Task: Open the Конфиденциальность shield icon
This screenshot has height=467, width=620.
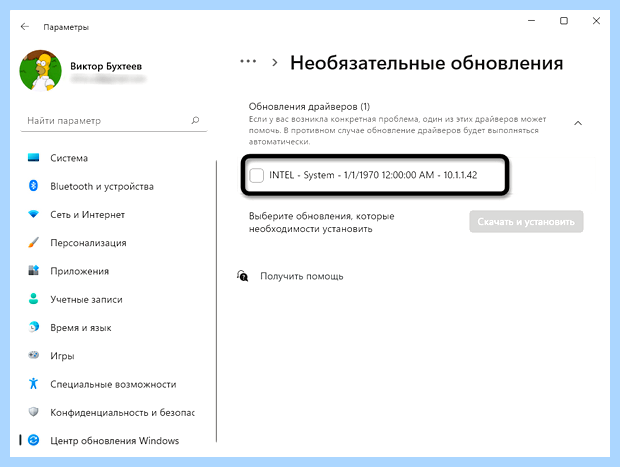Action: tap(34, 412)
